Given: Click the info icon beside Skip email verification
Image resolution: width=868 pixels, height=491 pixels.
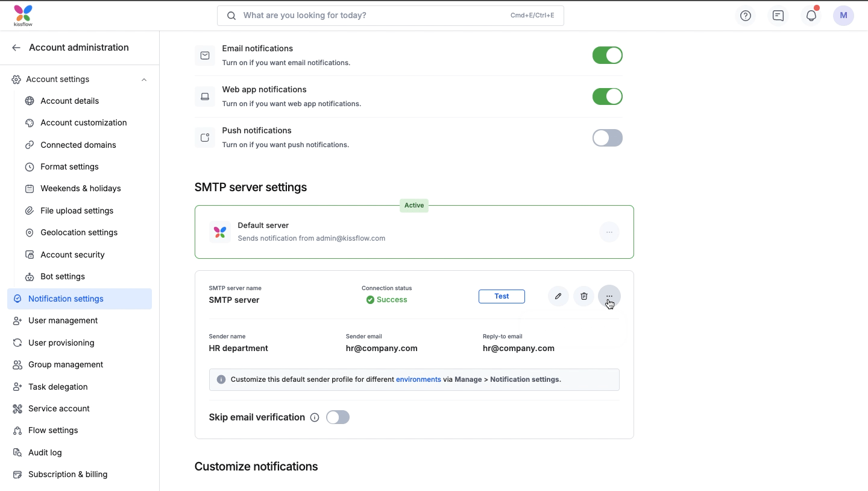Looking at the screenshot, I should [x=315, y=417].
